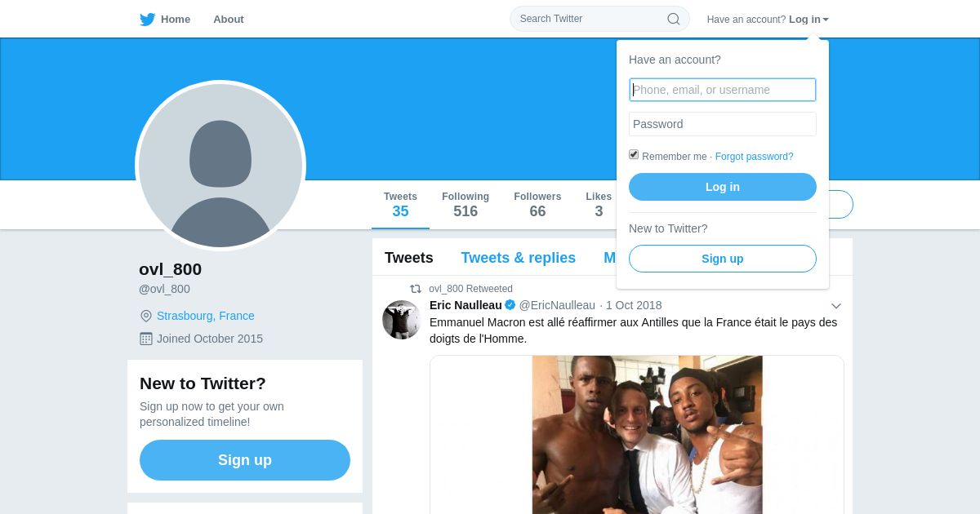Screen dimensions: 980x514
Task: Focus the Password input field
Action: click(722, 124)
